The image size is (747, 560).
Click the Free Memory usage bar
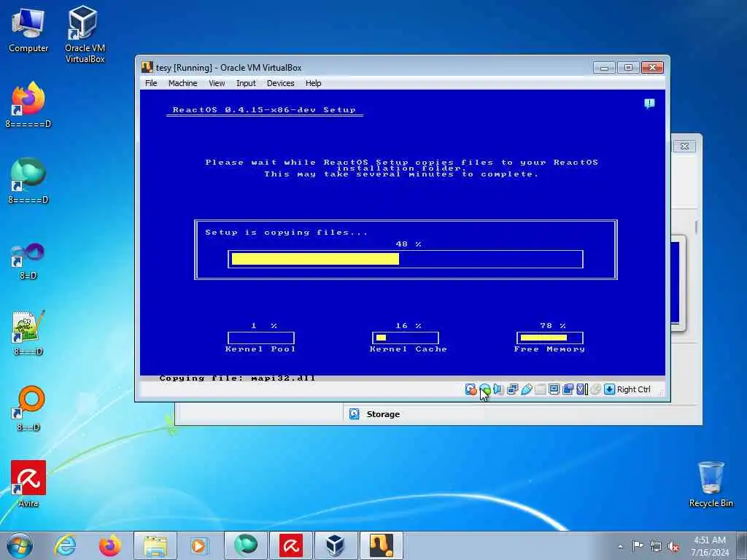click(550, 338)
